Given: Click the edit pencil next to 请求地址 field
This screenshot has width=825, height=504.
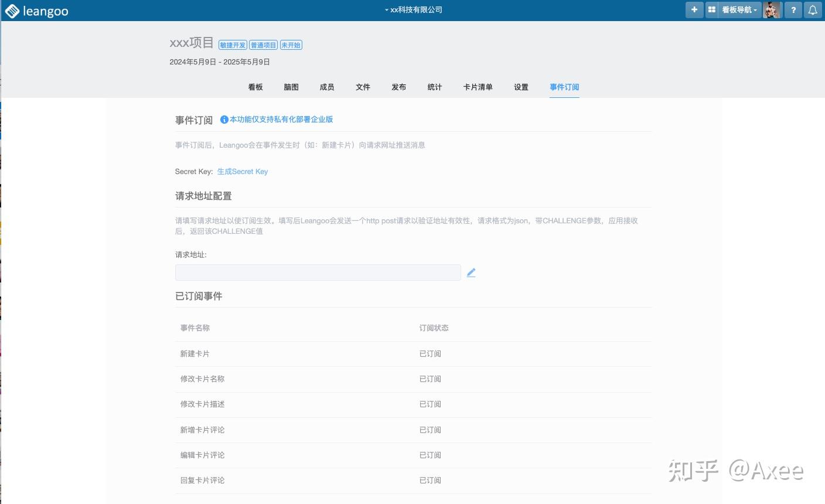Looking at the screenshot, I should [x=471, y=272].
